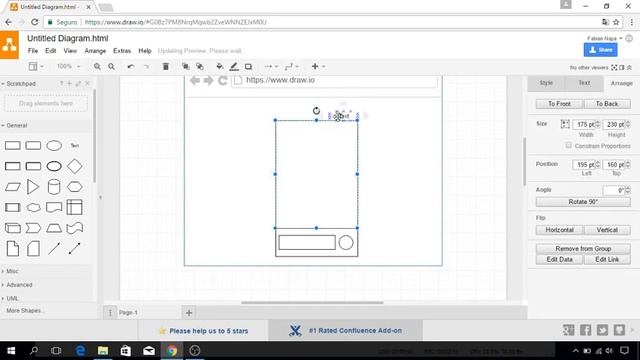Viewport: 640px width, 360px height.
Task: Expand the Advanced shapes section
Action: pyautogui.click(x=17, y=285)
